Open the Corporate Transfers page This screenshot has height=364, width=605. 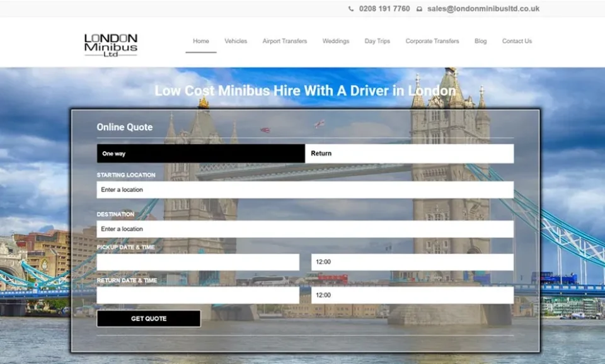[432, 41]
